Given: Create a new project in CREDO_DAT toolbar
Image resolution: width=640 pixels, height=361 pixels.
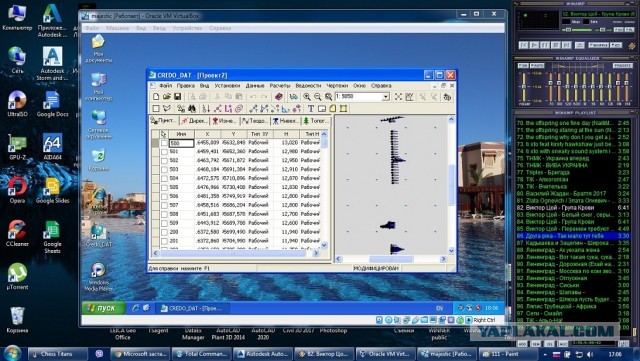Looking at the screenshot, I should tap(156, 97).
